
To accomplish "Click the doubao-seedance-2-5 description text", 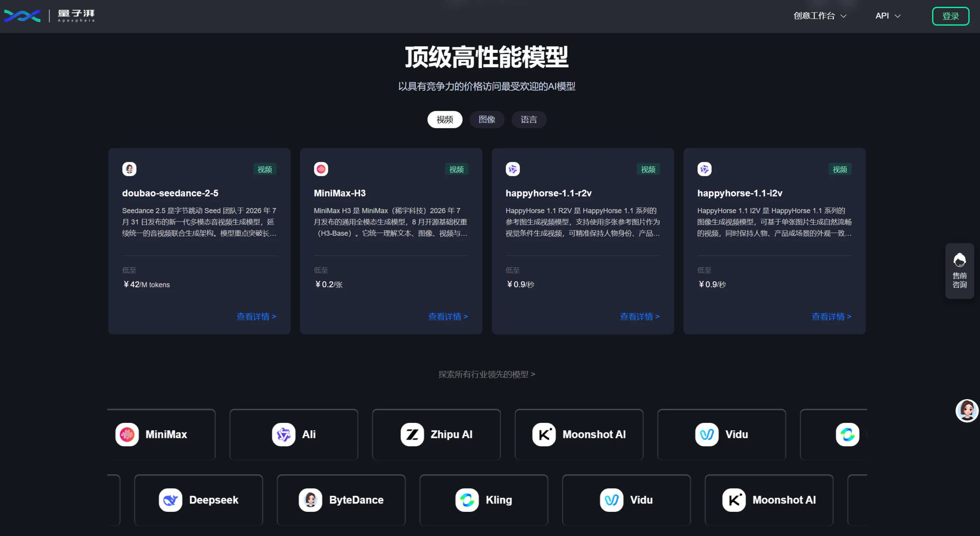I will (199, 222).
